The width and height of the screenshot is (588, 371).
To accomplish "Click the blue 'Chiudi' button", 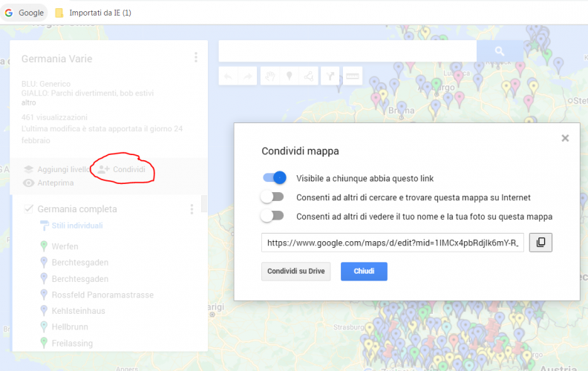I will 364,272.
